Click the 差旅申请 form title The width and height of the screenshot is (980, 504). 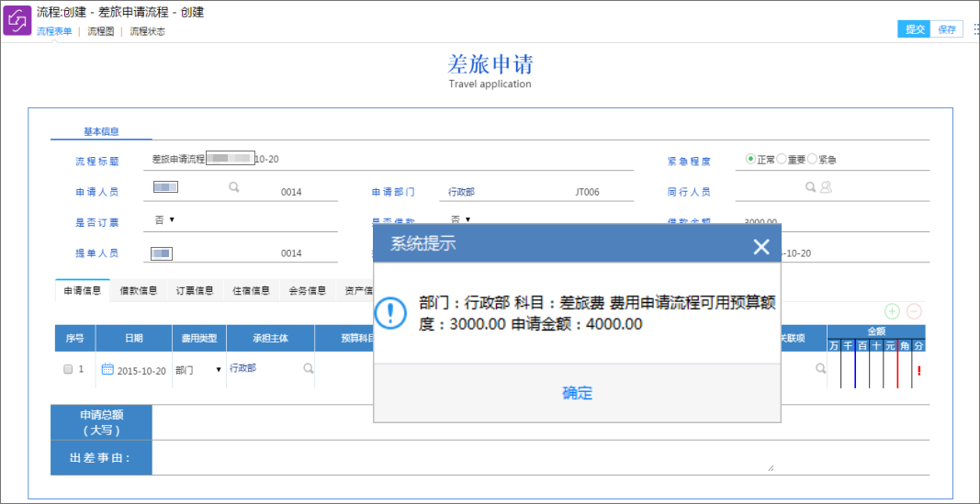click(x=490, y=64)
